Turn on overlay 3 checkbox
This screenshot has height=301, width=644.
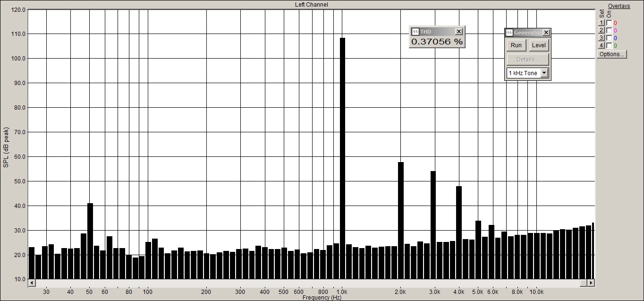point(609,38)
